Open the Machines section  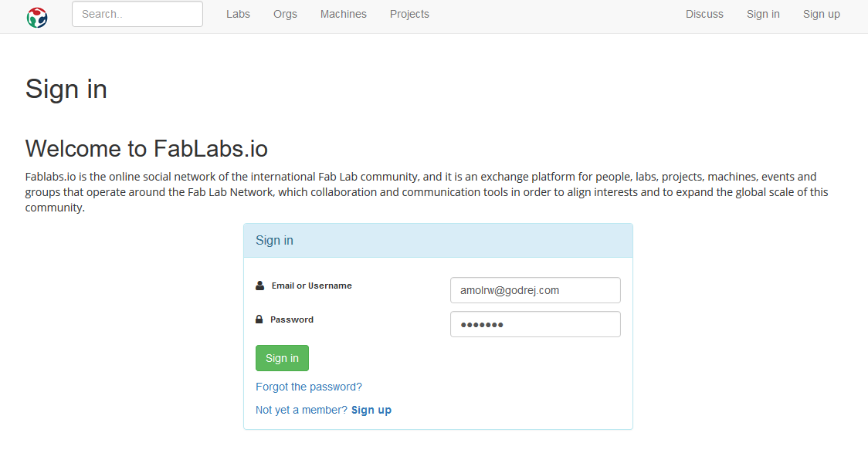coord(344,14)
